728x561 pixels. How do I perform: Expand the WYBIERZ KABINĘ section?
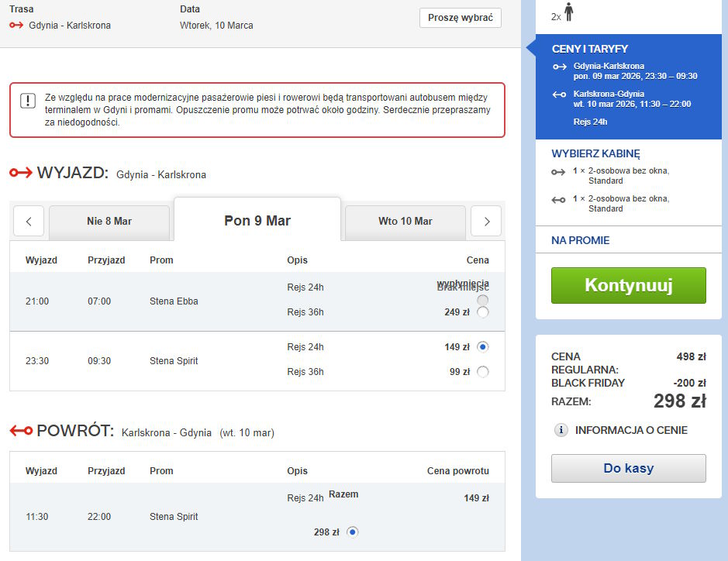tap(595, 153)
